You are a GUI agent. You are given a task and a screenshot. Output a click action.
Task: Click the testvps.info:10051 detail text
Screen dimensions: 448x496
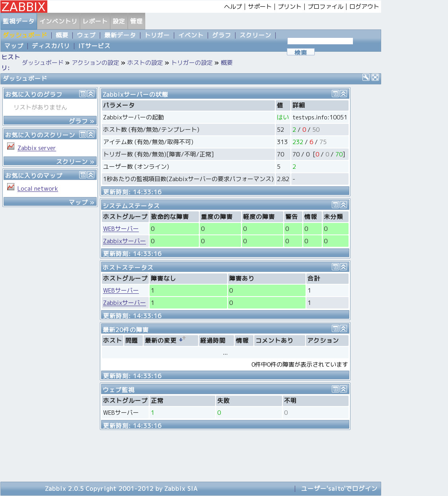pos(320,117)
